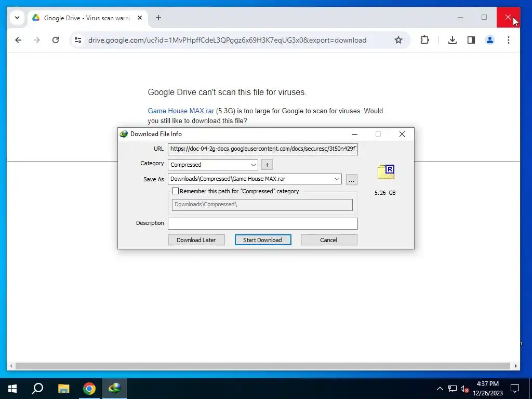The image size is (532, 399).
Task: Click Start Download button
Action: point(262,240)
